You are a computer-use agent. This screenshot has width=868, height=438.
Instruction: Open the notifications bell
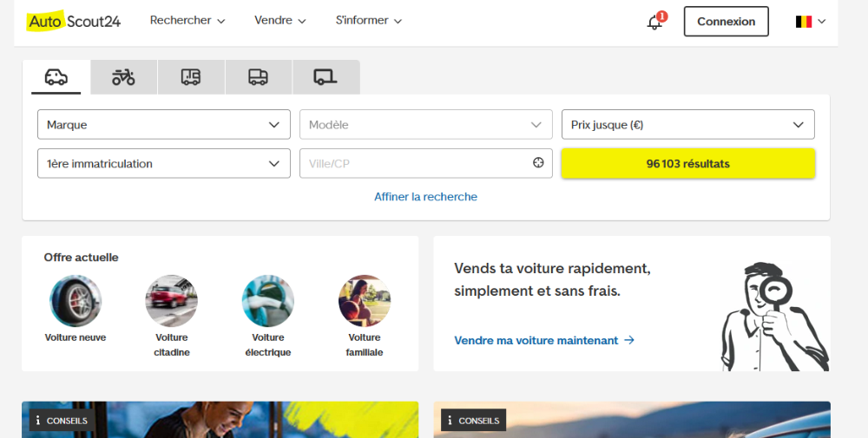click(655, 23)
